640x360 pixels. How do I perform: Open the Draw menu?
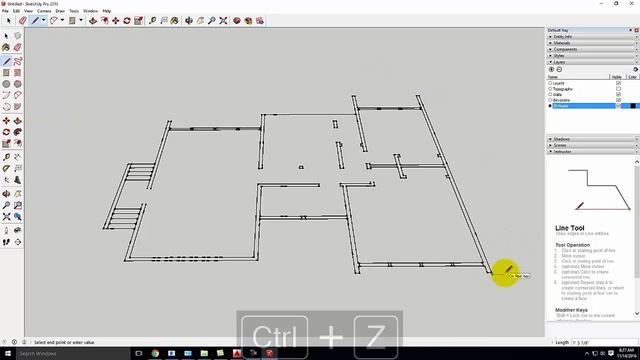[x=60, y=11]
